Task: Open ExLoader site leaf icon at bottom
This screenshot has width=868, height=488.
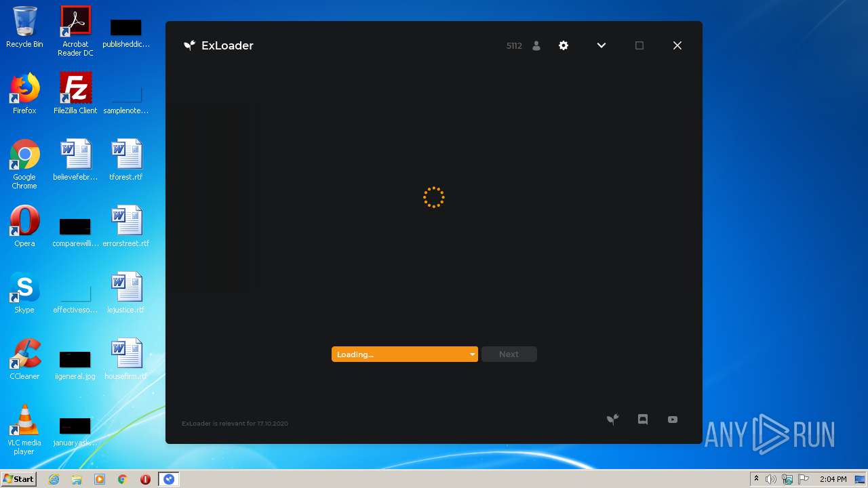Action: [x=612, y=420]
